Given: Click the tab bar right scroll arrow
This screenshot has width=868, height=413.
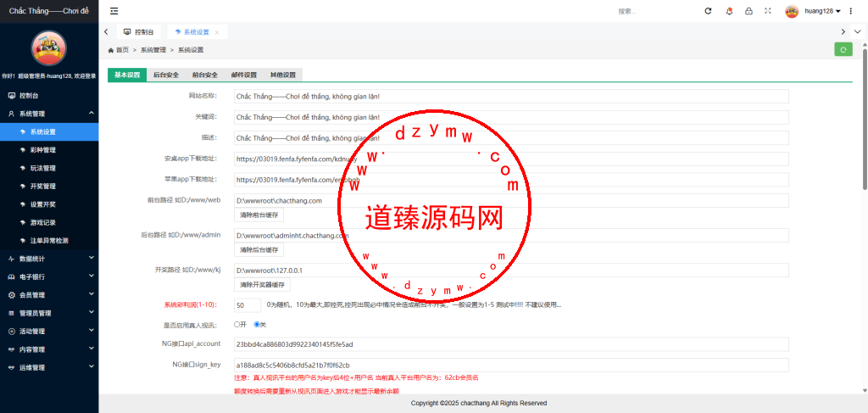Looking at the screenshot, I should (843, 32).
